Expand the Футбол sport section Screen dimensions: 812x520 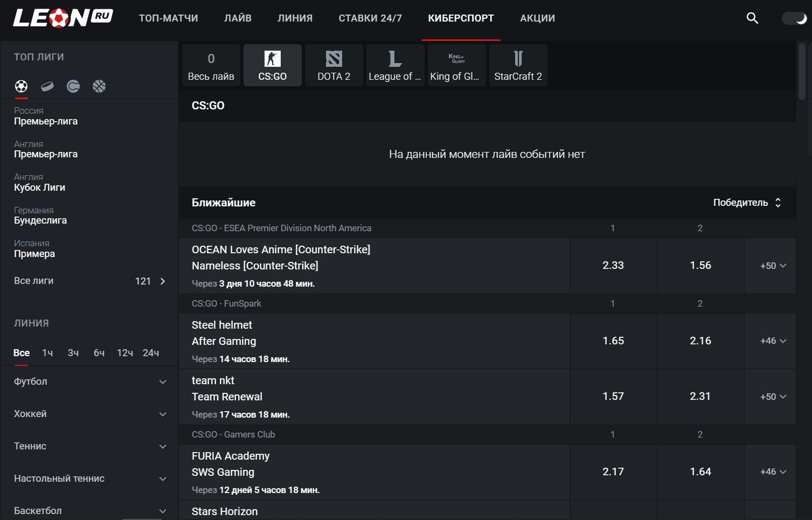click(x=89, y=382)
